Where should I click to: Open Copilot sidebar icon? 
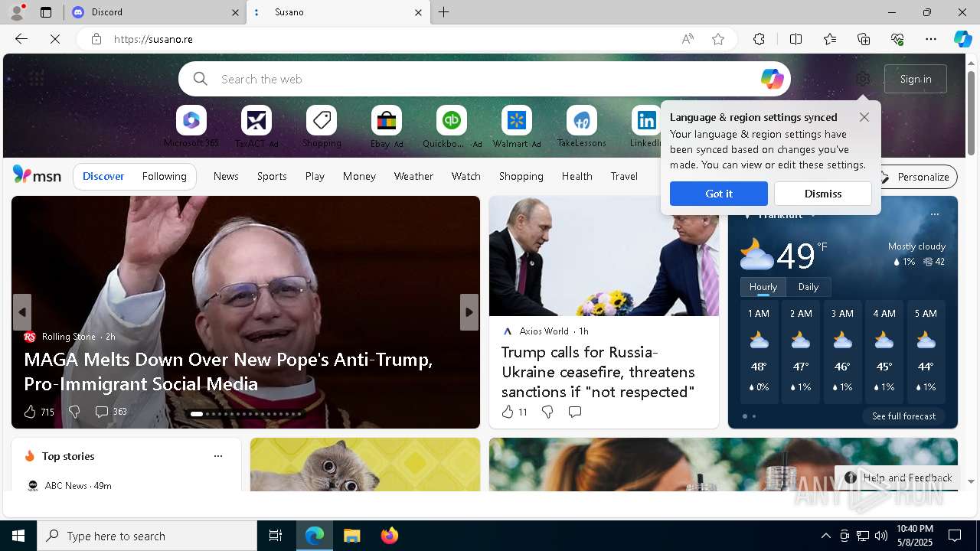[962, 39]
